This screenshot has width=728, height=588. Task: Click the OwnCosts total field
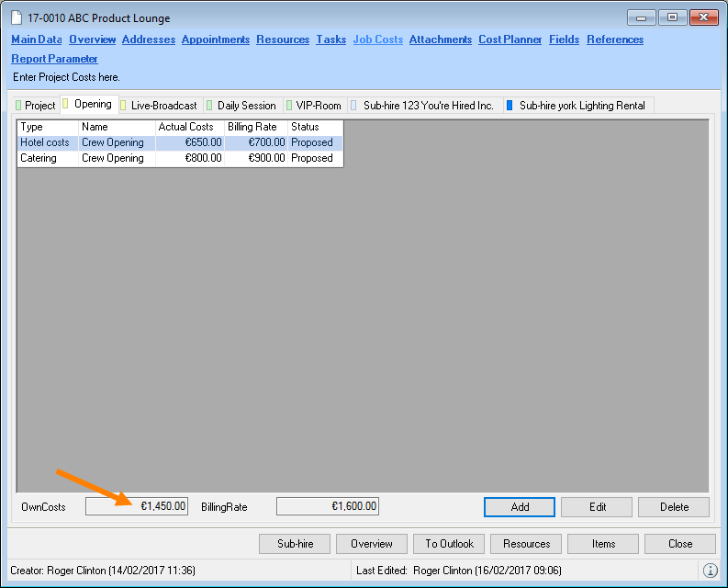(137, 506)
